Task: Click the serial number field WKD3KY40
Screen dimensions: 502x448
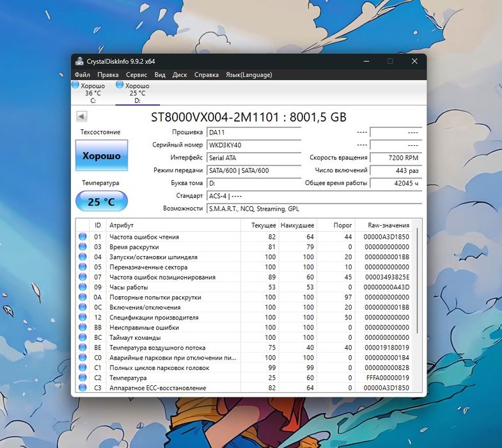Action: (x=254, y=145)
